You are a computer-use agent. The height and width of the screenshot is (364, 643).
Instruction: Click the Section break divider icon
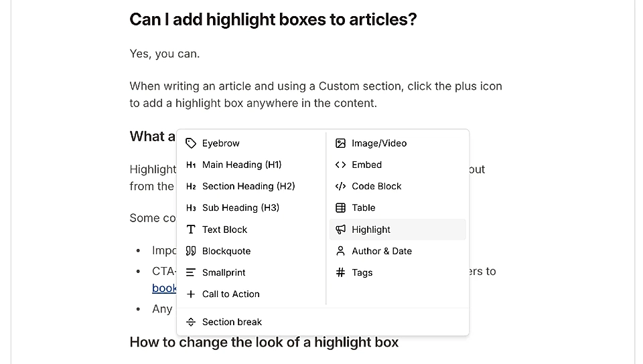(x=191, y=322)
